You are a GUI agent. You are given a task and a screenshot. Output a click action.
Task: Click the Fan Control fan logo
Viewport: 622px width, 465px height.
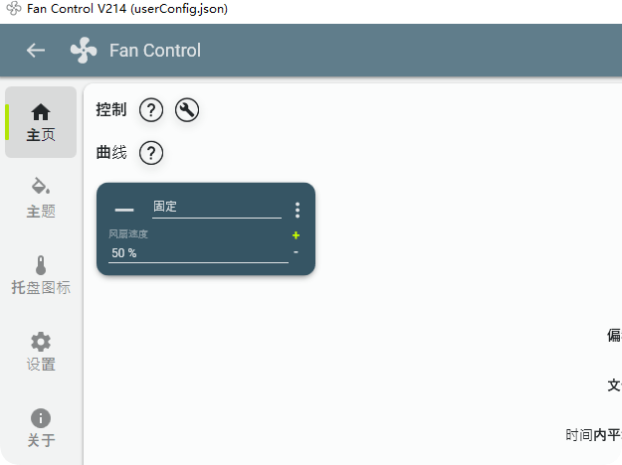click(83, 50)
